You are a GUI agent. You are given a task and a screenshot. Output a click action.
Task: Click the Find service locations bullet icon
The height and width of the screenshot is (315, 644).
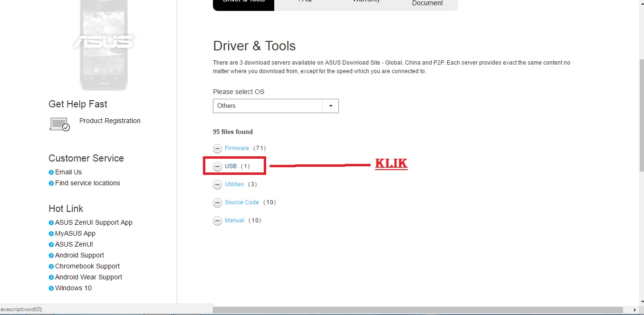(x=51, y=183)
